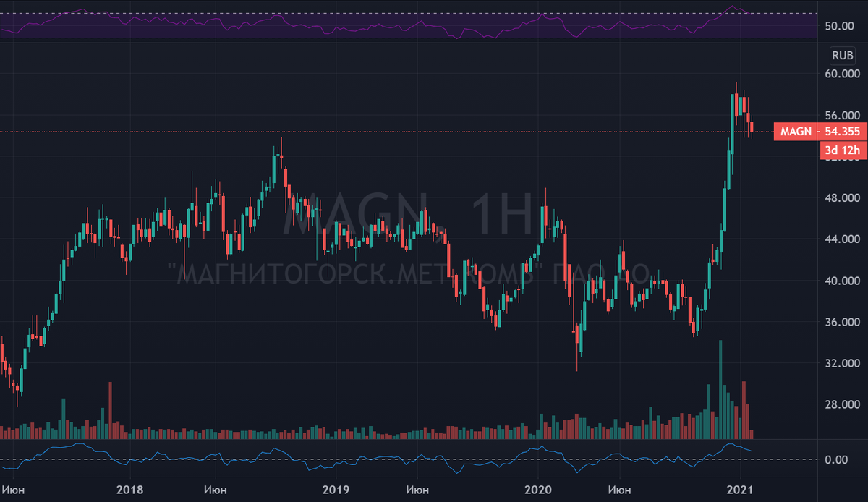Click the 50.00 value on the RSI pane scale
This screenshot has width=868, height=502.
click(839, 26)
